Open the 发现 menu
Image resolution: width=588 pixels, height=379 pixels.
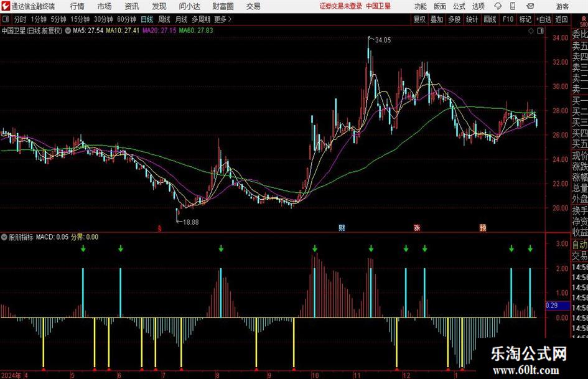[159, 6]
